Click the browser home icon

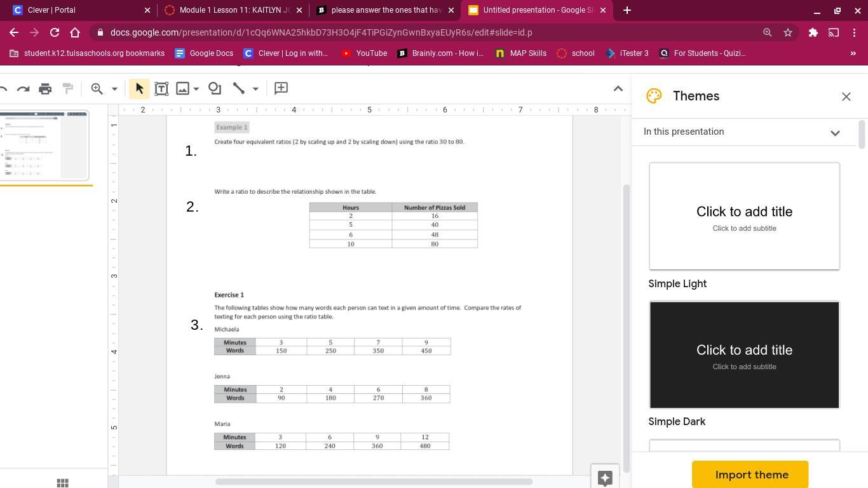point(75,32)
